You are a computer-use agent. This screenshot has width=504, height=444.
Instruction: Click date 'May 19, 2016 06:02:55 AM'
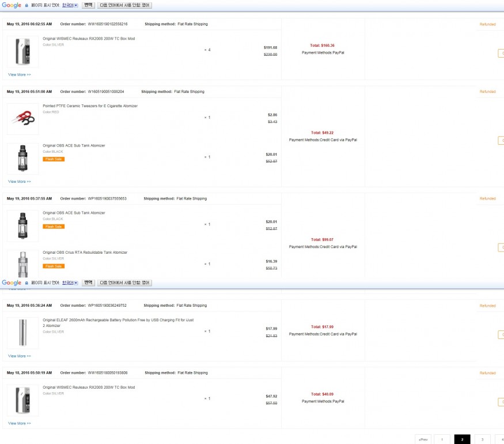(29, 24)
